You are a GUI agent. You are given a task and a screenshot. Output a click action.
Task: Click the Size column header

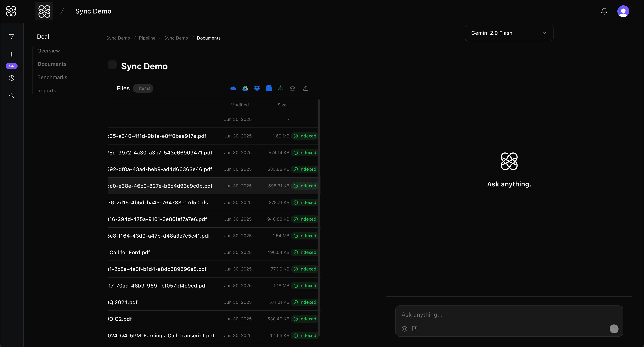point(282,105)
